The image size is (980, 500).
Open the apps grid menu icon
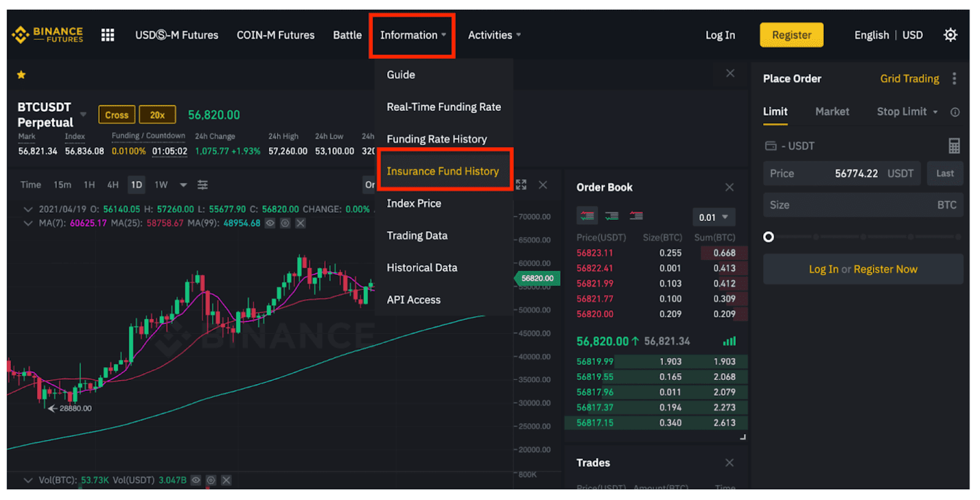[x=108, y=35]
